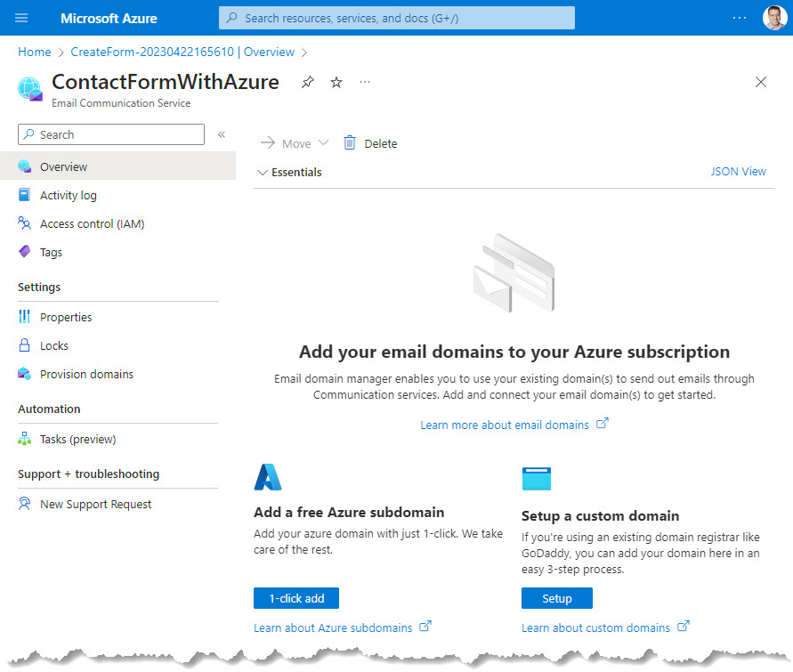Open user account avatar menu
This screenshot has height=672, width=793.
point(773,18)
